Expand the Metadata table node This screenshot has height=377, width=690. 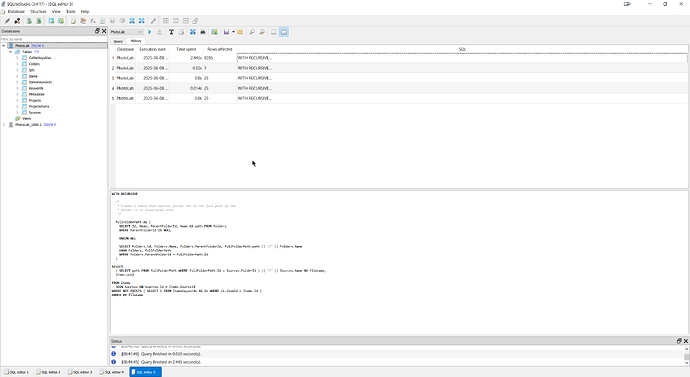point(18,94)
